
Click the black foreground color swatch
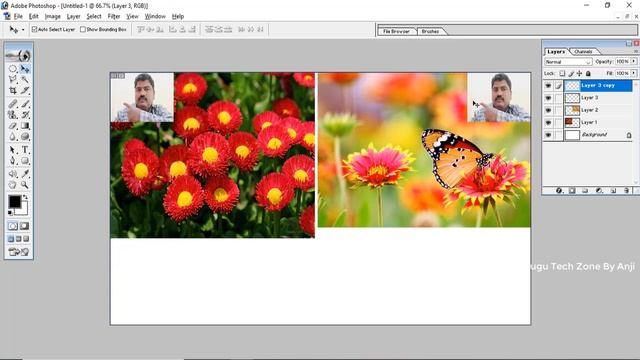(x=14, y=201)
